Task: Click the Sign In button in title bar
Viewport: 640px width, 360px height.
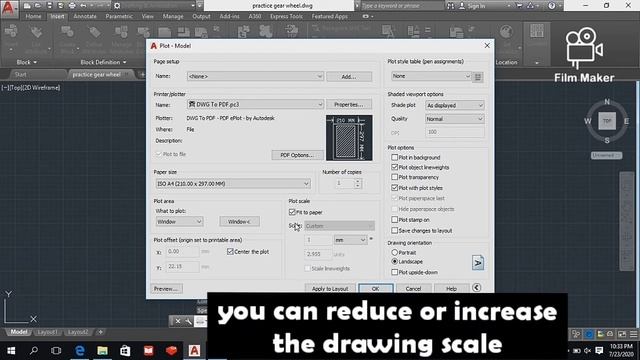Action: click(x=472, y=6)
